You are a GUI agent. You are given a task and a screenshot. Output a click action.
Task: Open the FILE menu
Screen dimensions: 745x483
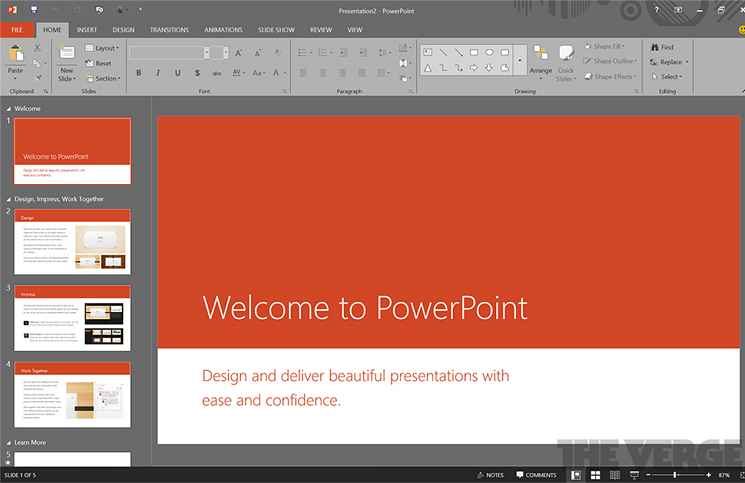coord(16,30)
